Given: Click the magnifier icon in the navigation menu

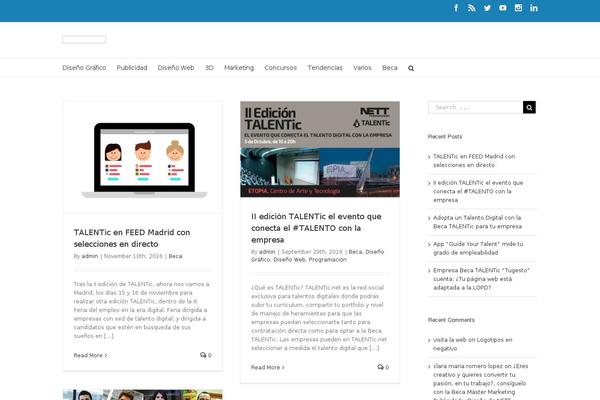Looking at the screenshot, I should [411, 68].
